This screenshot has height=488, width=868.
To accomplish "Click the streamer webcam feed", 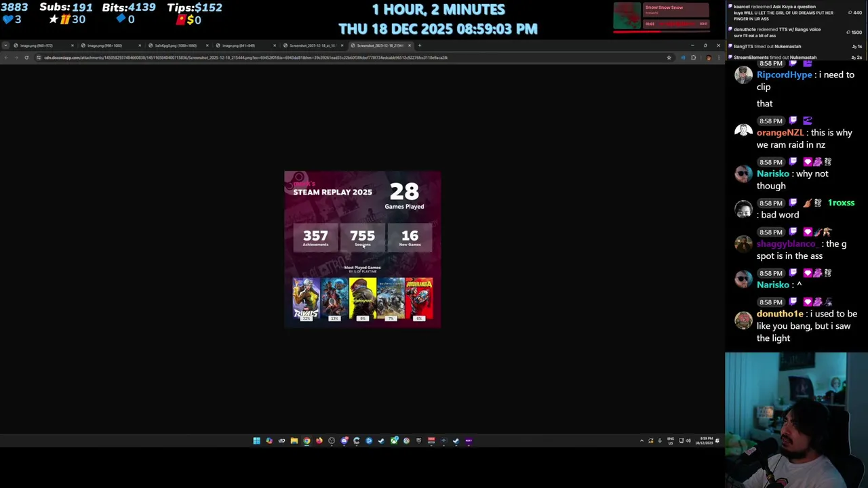I will [796, 420].
